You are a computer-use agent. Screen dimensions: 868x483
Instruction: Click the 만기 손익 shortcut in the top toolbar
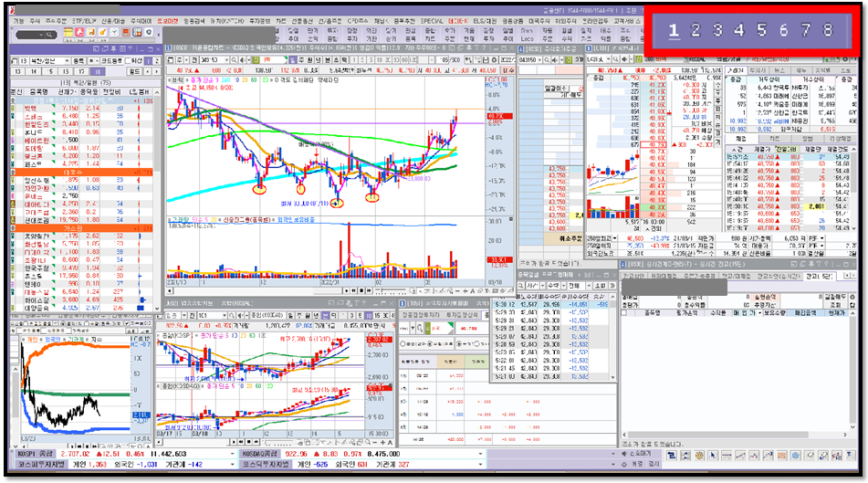[313, 35]
